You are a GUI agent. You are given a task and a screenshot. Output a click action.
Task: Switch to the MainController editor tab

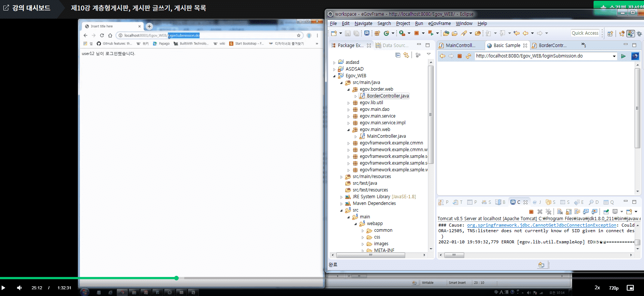[460, 46]
